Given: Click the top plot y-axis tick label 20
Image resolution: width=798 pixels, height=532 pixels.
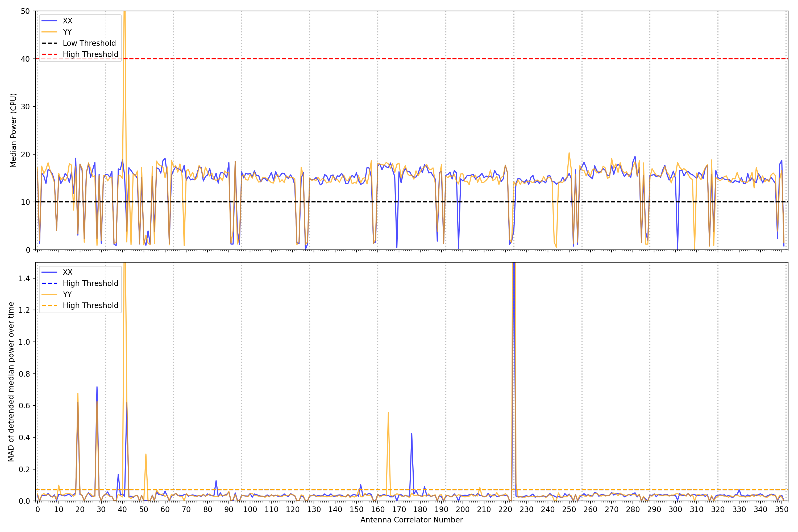Looking at the screenshot, I should (x=25, y=154).
